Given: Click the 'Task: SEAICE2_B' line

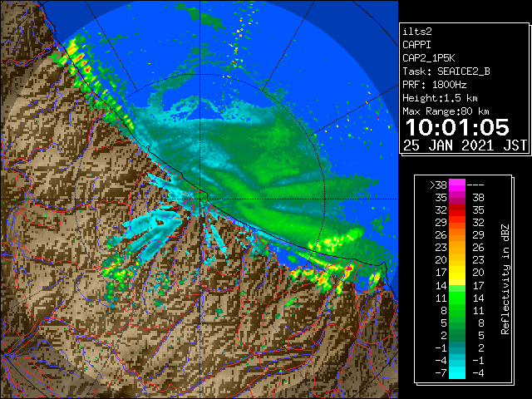Looking at the screenshot, I should 446,71.
